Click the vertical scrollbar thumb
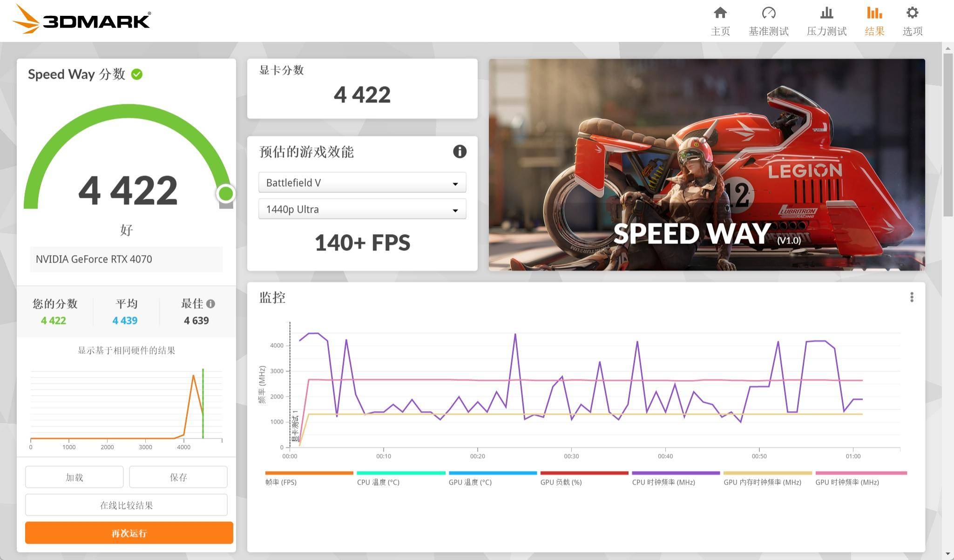This screenshot has height=560, width=954. click(x=947, y=135)
